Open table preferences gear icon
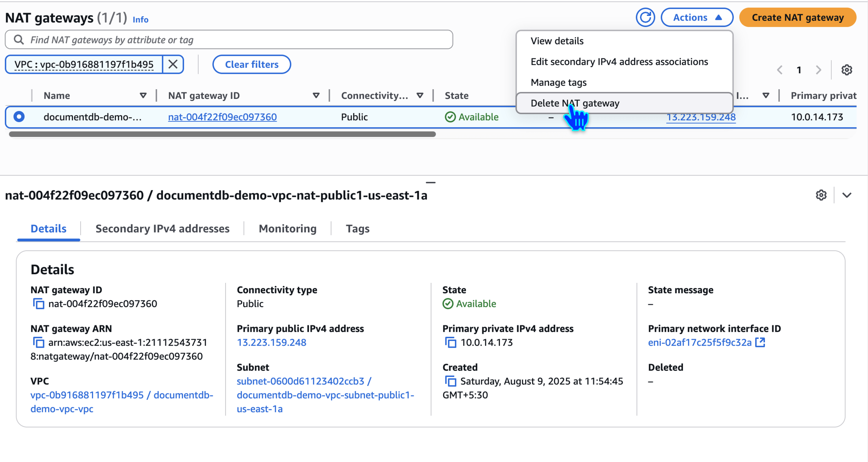 pyautogui.click(x=846, y=70)
